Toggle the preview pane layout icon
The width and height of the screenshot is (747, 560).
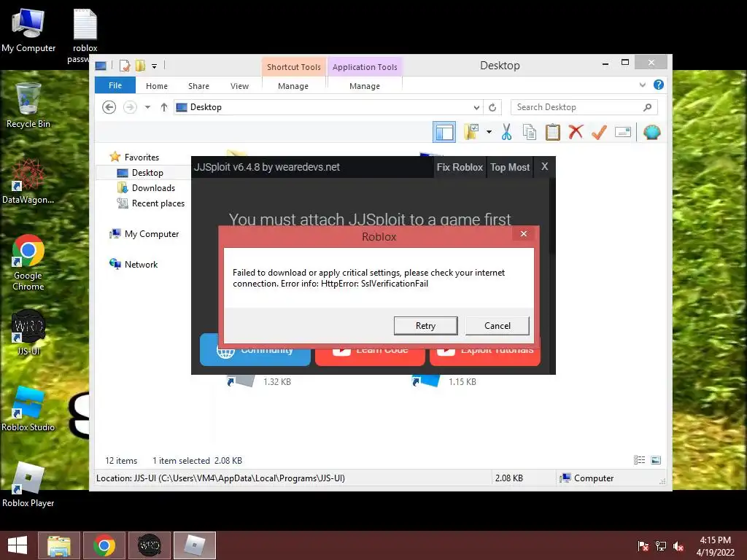(x=444, y=132)
